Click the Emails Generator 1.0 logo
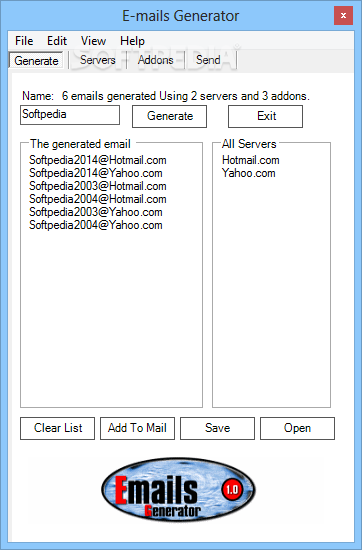 [x=178, y=490]
